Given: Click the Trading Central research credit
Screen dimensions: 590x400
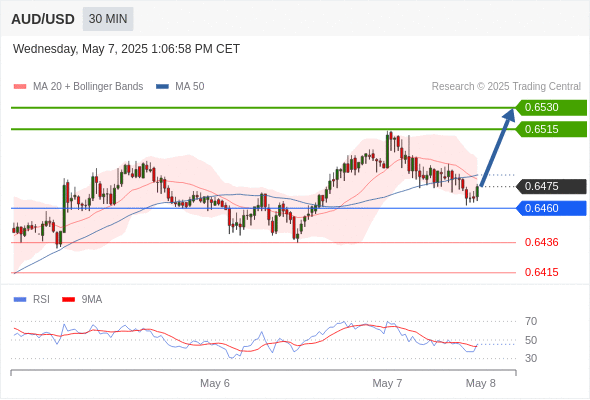Looking at the screenshot, I should pos(506,87).
